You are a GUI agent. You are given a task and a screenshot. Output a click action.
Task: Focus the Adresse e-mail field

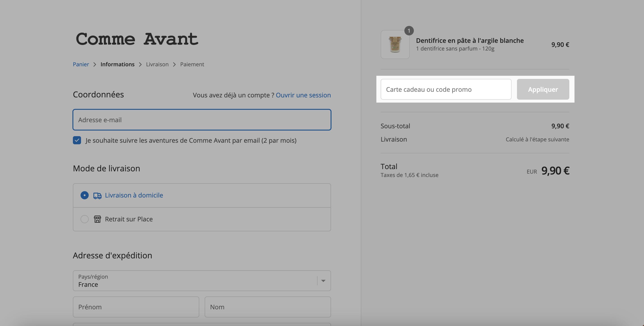pos(202,120)
